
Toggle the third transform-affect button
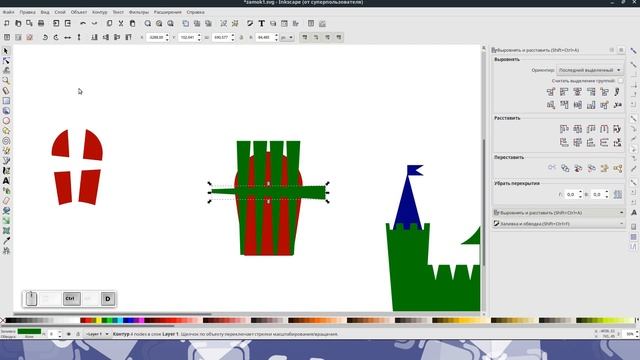coord(327,38)
